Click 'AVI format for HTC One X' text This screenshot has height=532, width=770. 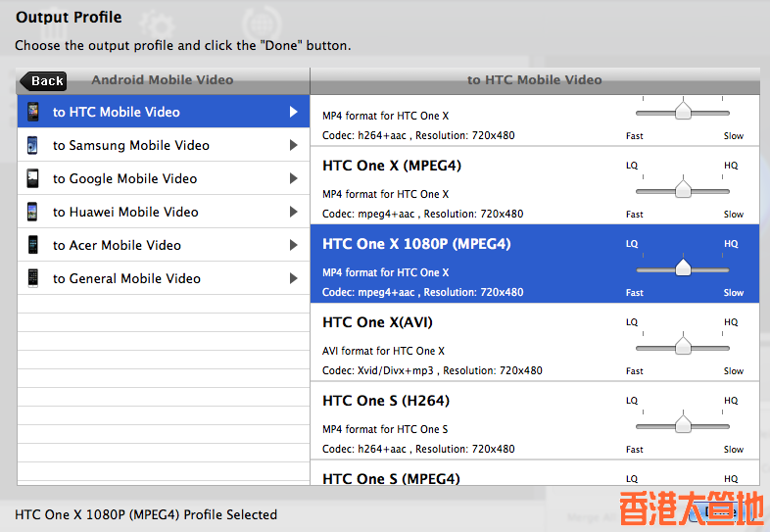[x=383, y=351]
